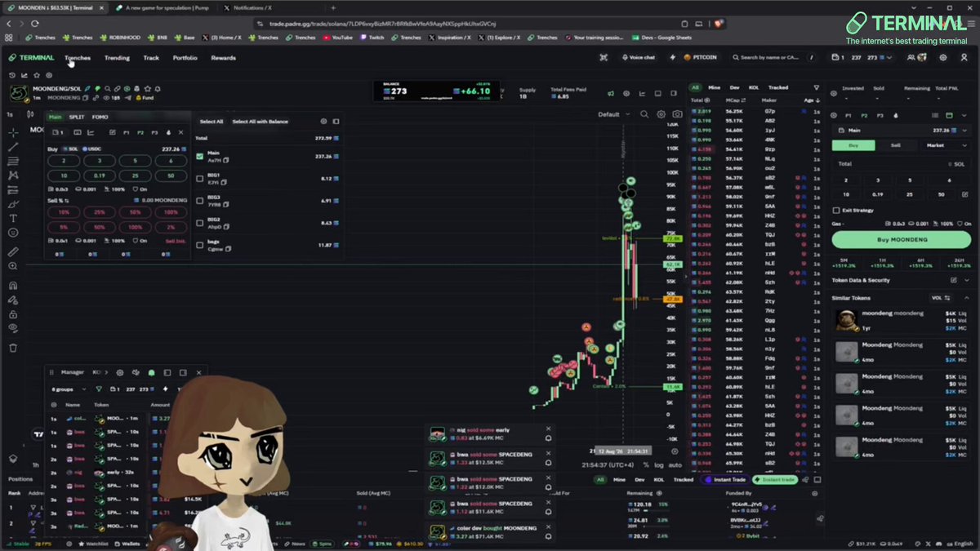The width and height of the screenshot is (980, 551).
Task: Click the trash icon on the chart toolbar
Action: 13,348
